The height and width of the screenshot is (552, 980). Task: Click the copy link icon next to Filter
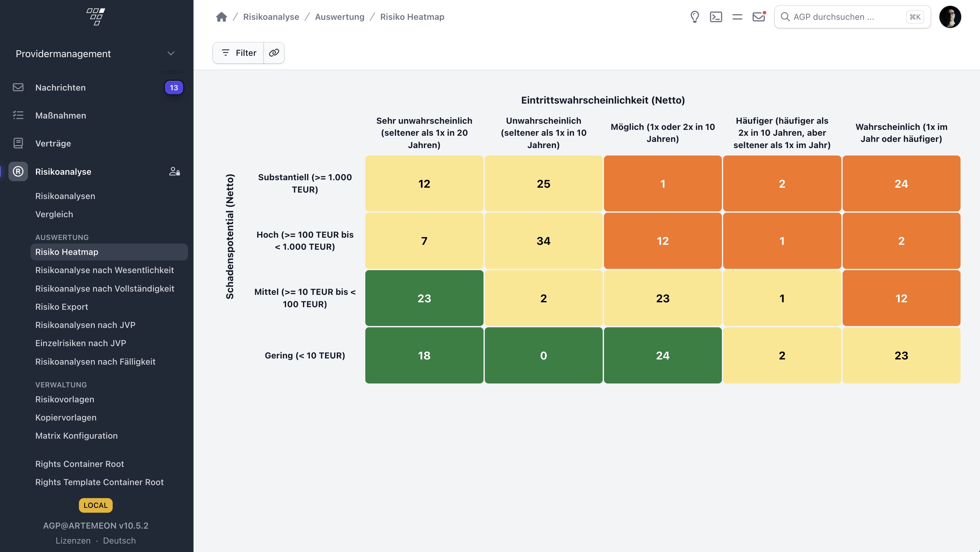274,53
